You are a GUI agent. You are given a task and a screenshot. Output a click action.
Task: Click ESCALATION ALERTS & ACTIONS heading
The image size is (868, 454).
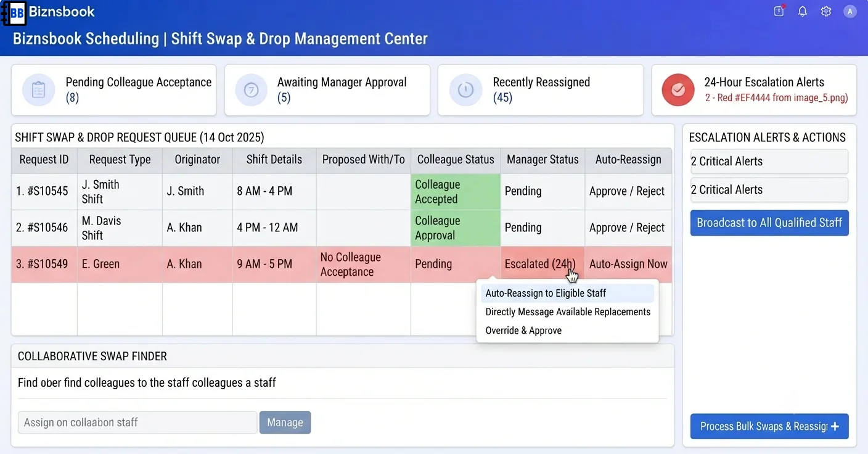(x=767, y=137)
